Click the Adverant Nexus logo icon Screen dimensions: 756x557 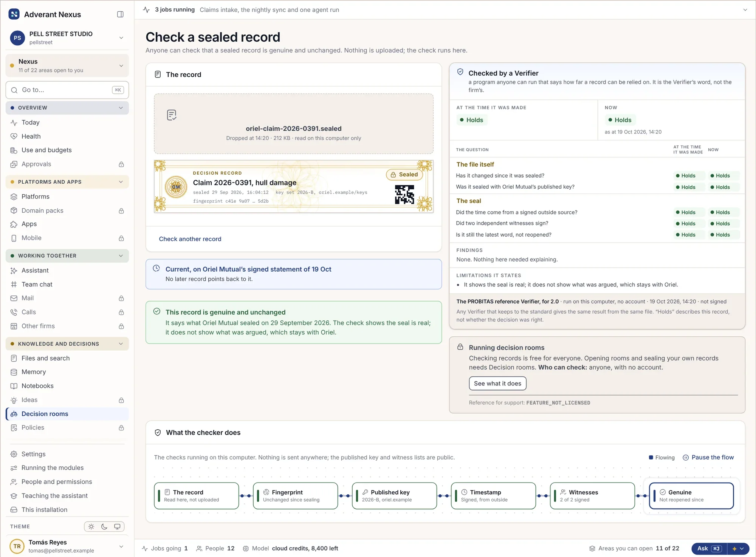coord(14,14)
